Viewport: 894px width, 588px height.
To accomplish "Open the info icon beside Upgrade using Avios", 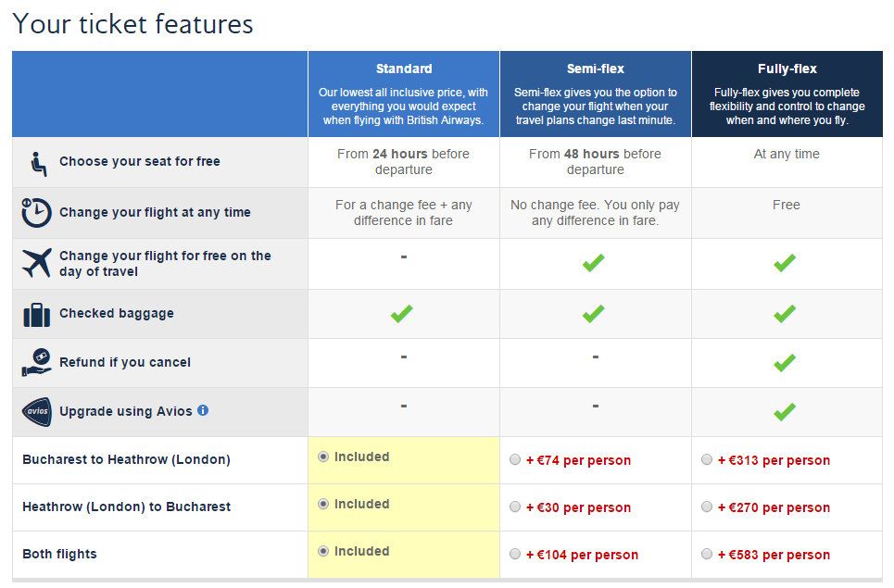I will click(203, 410).
